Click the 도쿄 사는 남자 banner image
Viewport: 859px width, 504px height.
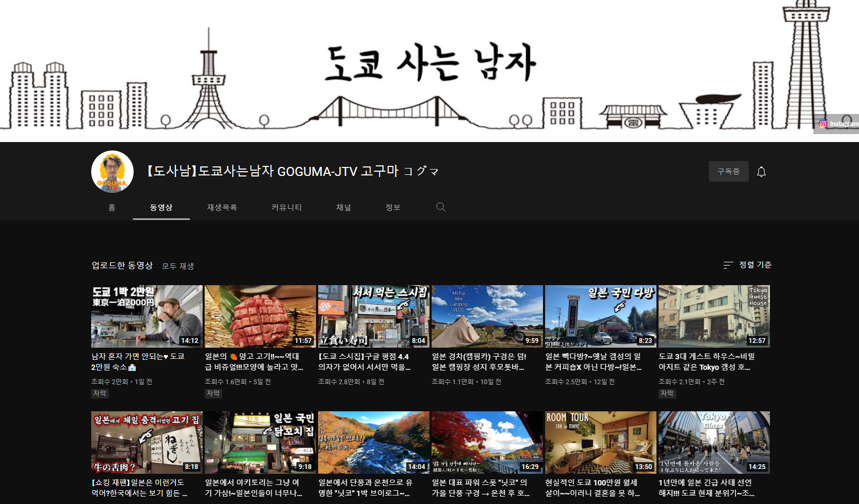429,71
